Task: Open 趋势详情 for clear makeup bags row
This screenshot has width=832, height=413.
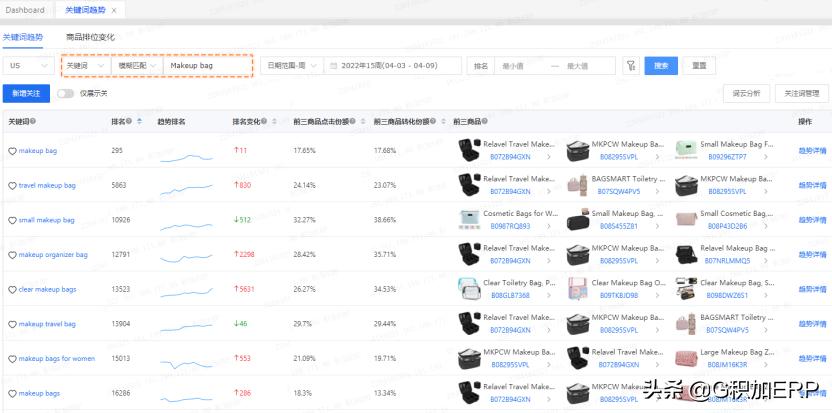Action: [812, 290]
